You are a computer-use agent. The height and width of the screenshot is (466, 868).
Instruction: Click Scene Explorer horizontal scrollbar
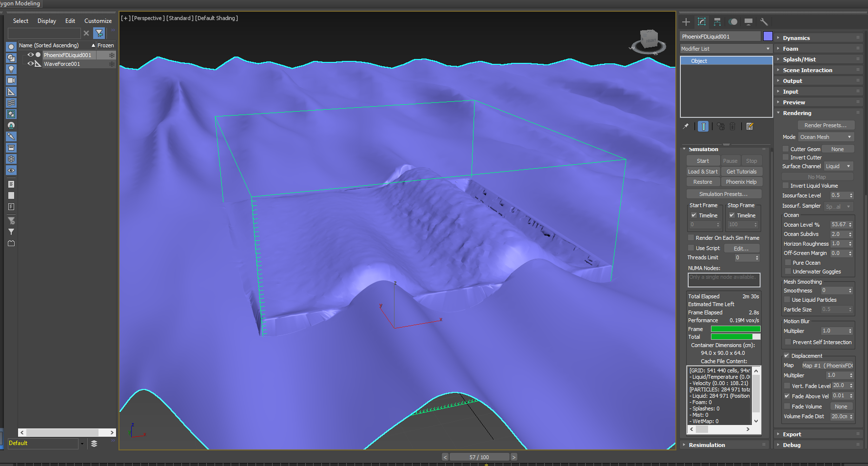[x=67, y=433]
